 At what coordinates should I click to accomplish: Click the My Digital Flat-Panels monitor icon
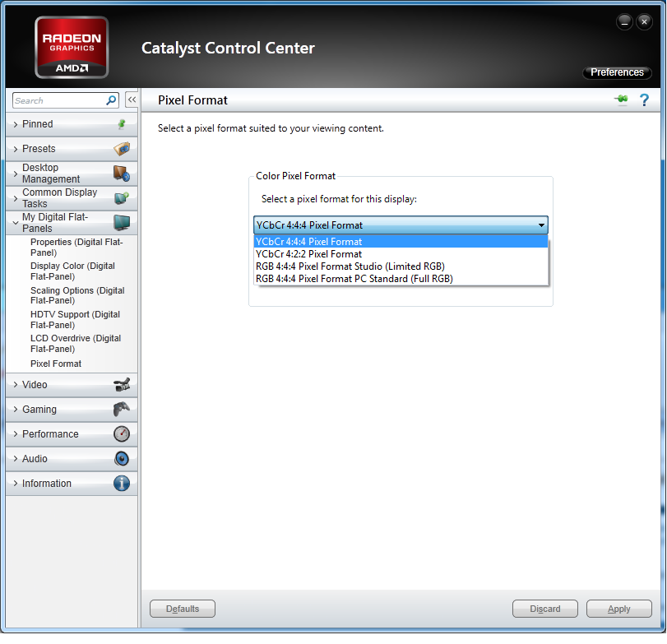tap(122, 222)
